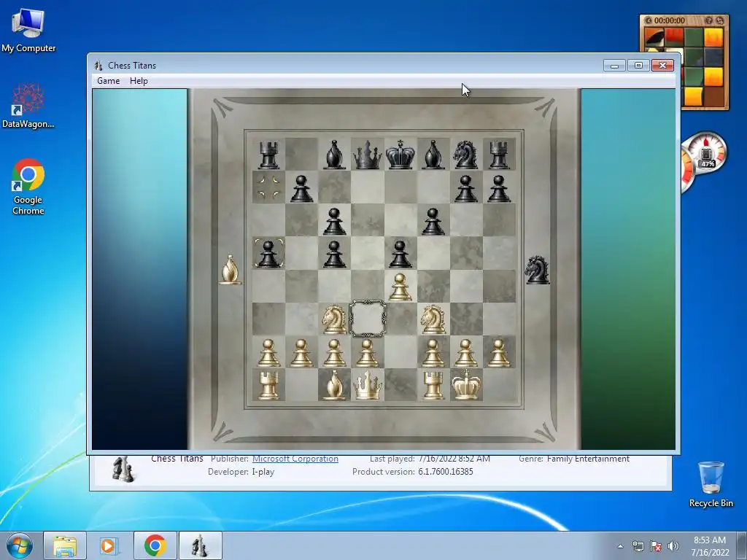Click the captured black knight beside the board
Image resolution: width=747 pixels, height=560 pixels.
537,270
